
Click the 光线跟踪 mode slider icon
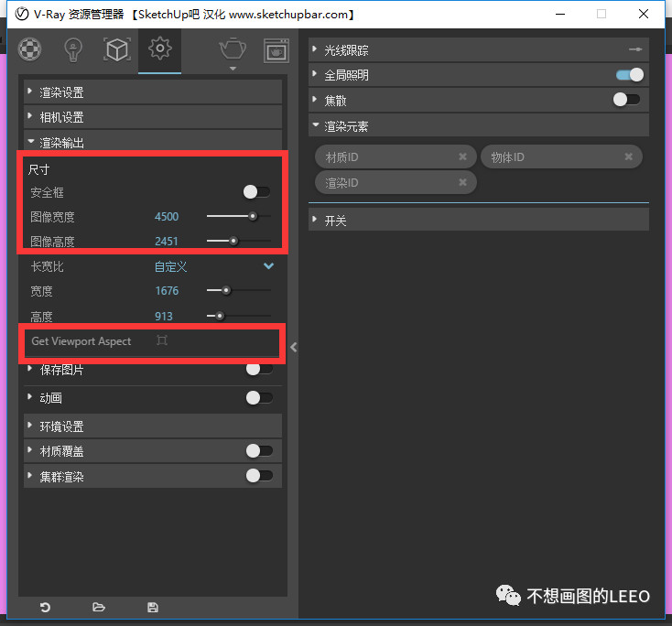[x=635, y=49]
